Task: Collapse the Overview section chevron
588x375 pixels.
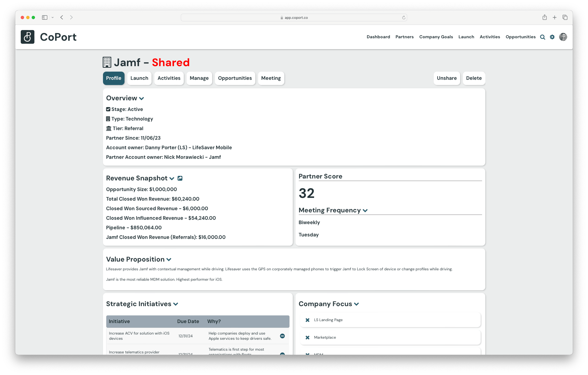Action: pyautogui.click(x=141, y=99)
